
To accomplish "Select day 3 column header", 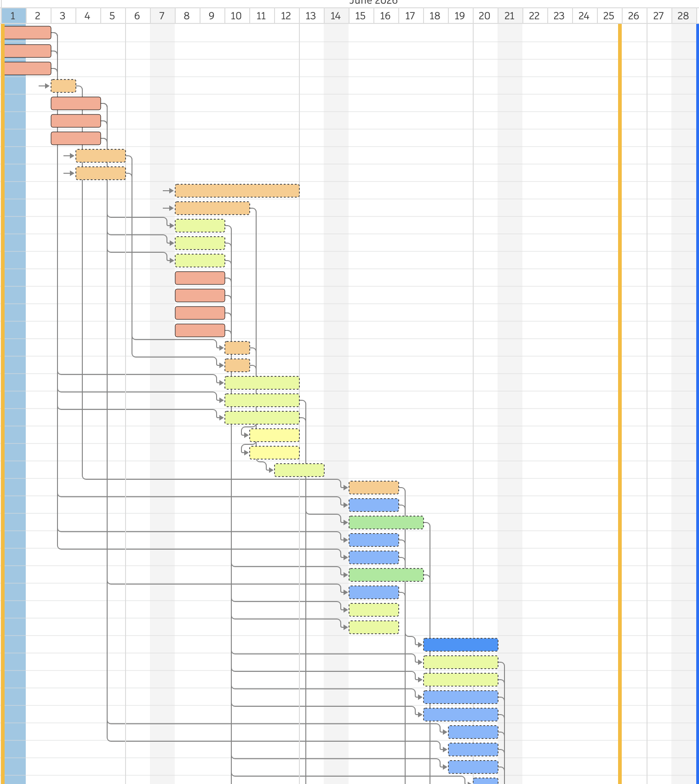I will click(63, 16).
